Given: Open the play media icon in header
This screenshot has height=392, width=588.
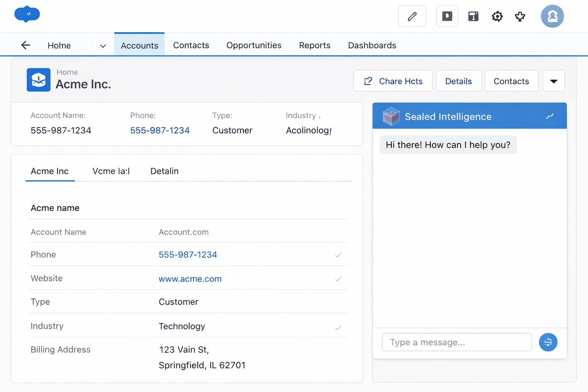Looking at the screenshot, I should tap(447, 16).
